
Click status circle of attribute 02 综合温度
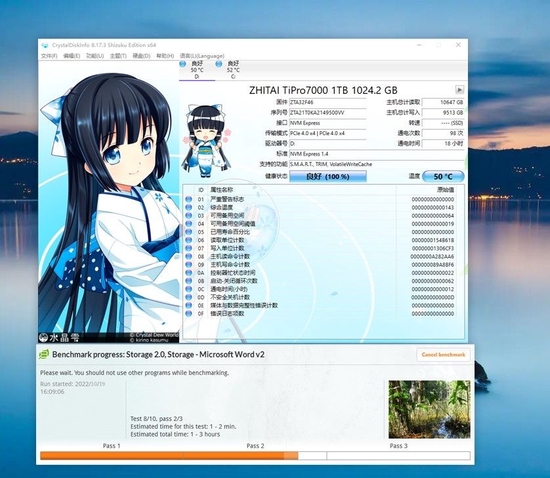189,207
